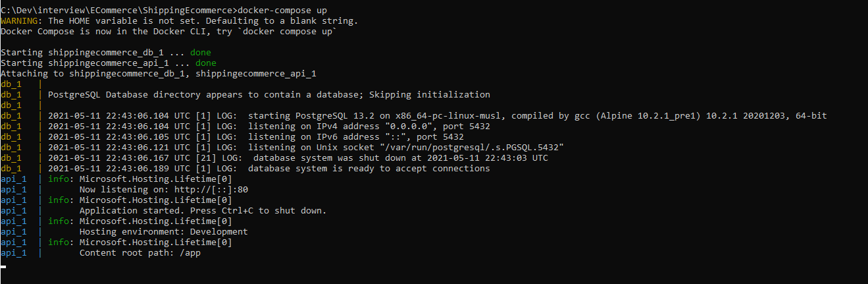Click the starting PostgreSQL 13.2 log line

[438, 116]
